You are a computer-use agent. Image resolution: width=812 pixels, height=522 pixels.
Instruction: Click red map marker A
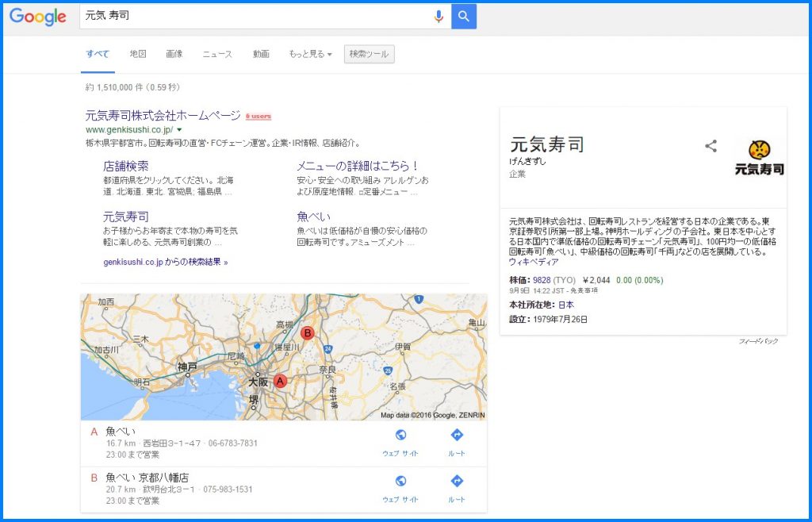(x=280, y=381)
